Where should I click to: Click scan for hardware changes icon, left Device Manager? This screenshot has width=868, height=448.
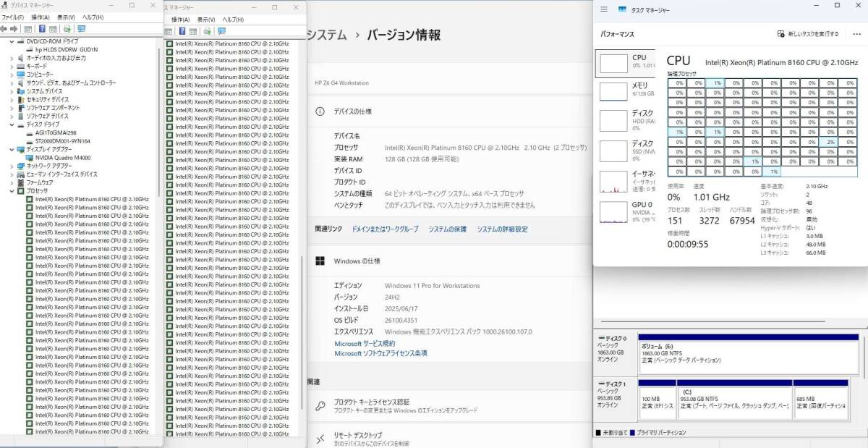tap(67, 29)
